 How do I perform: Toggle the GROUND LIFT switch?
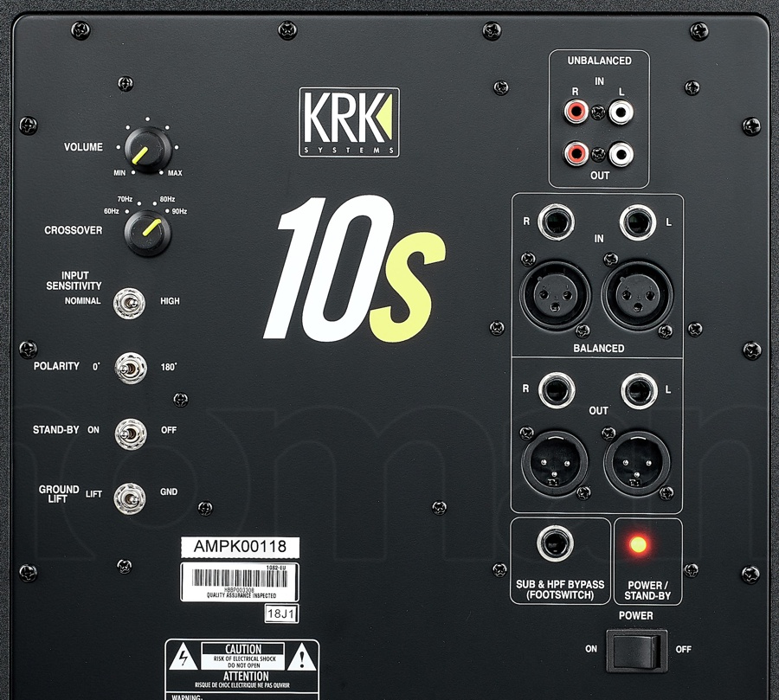(x=130, y=498)
